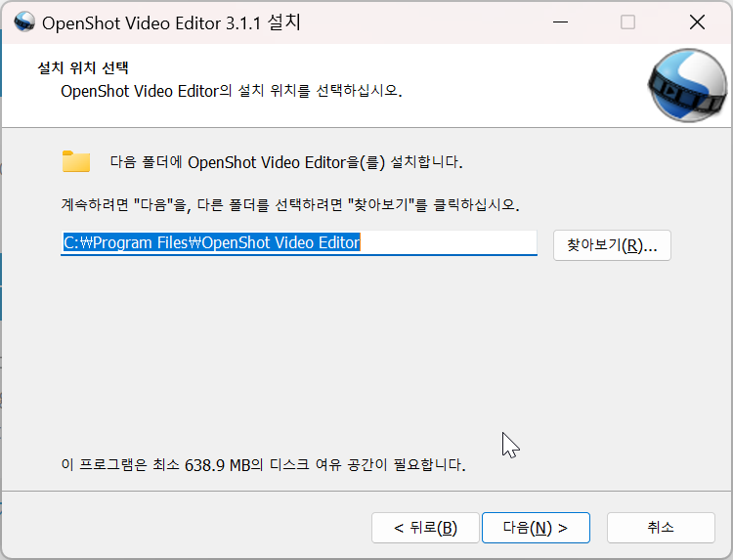
Task: Click the 다음(N) > next button
Action: point(536,528)
